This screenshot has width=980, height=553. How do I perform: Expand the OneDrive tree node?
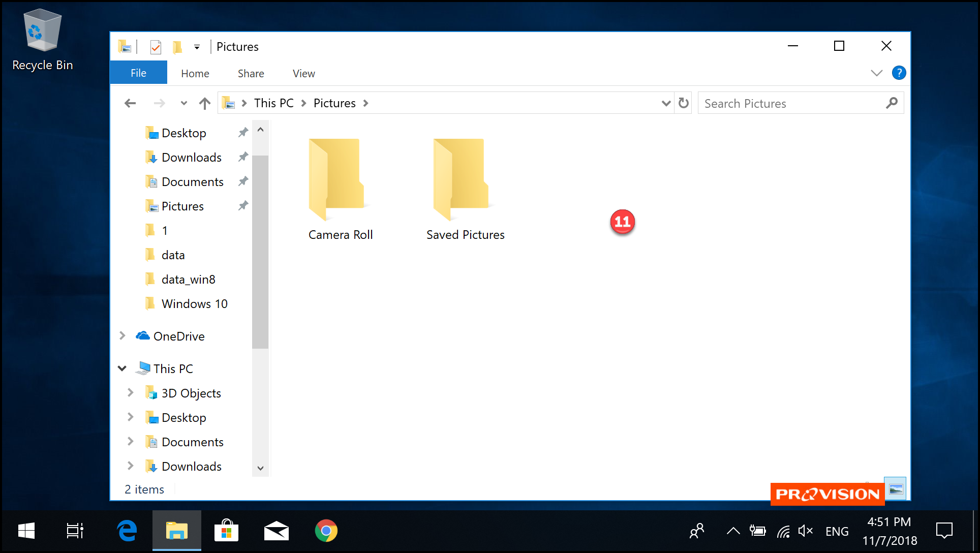(122, 336)
